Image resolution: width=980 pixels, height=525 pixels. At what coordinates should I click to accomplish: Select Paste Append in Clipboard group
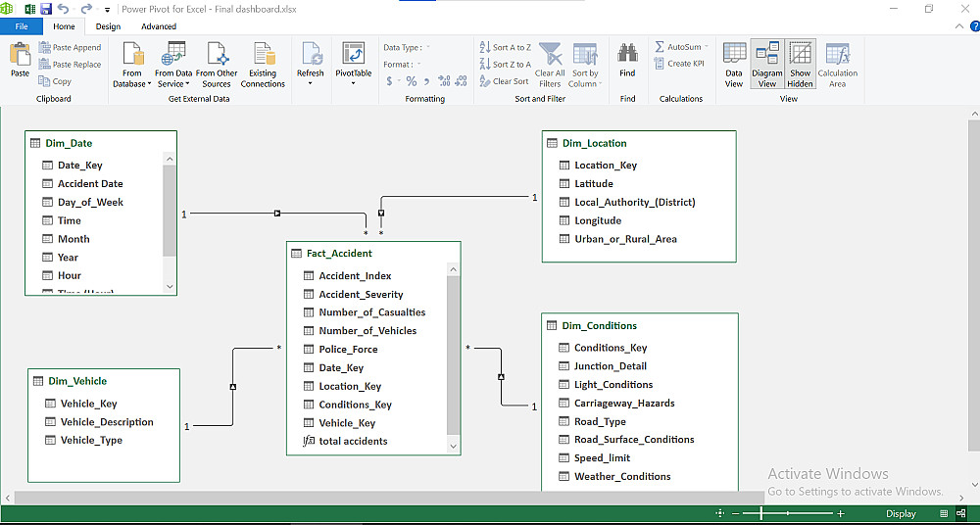[x=70, y=47]
